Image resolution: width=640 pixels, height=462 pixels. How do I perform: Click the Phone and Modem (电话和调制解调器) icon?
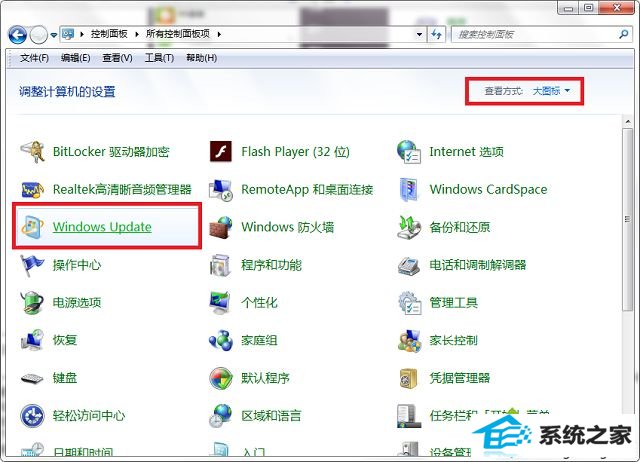pos(409,266)
